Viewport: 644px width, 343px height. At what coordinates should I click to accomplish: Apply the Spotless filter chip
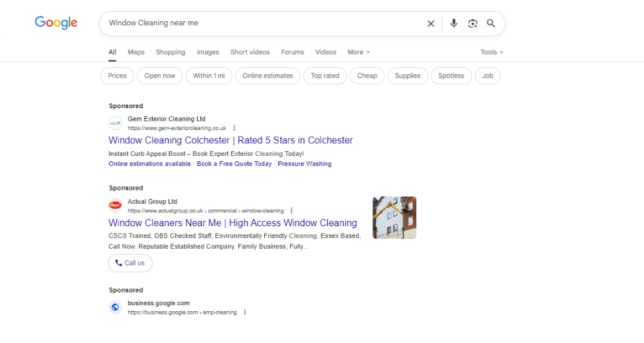click(451, 76)
